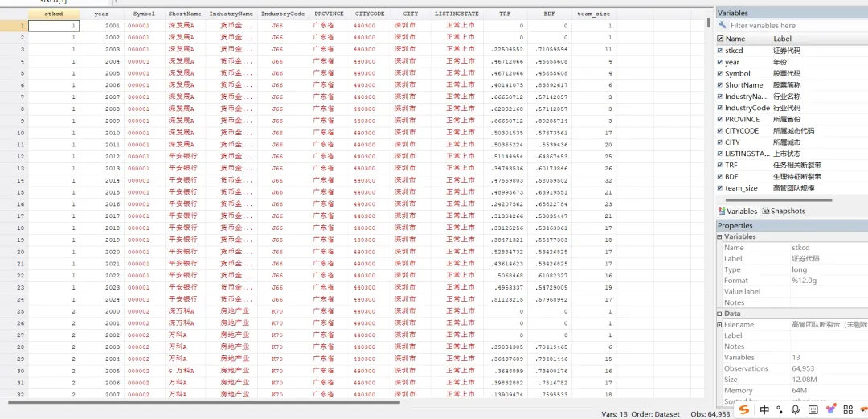Select the CITY column header
Viewport: 868px width, 419px height.
point(410,14)
